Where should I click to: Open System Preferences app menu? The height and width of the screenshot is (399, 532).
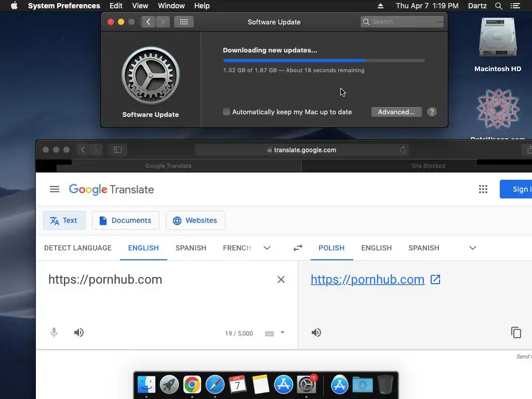click(64, 6)
